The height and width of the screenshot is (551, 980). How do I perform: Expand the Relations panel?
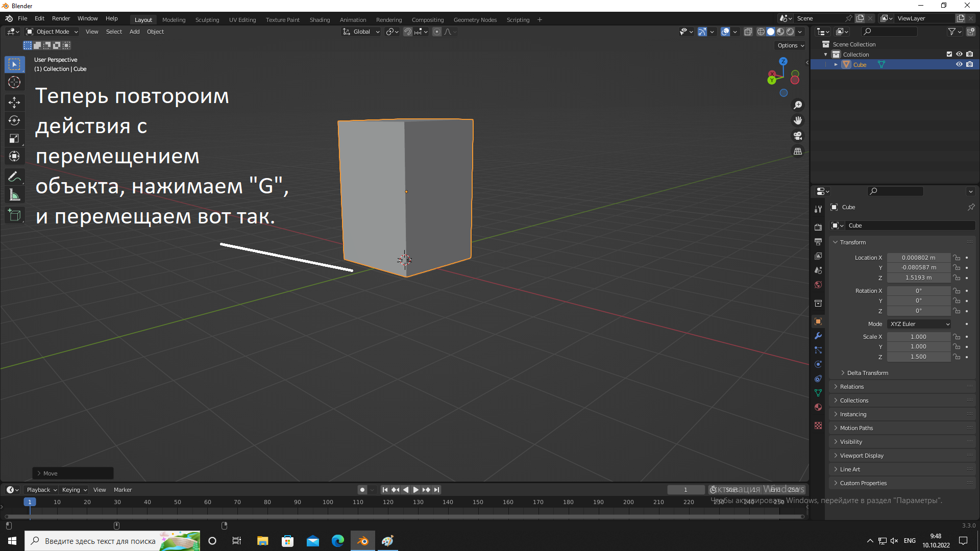(851, 387)
